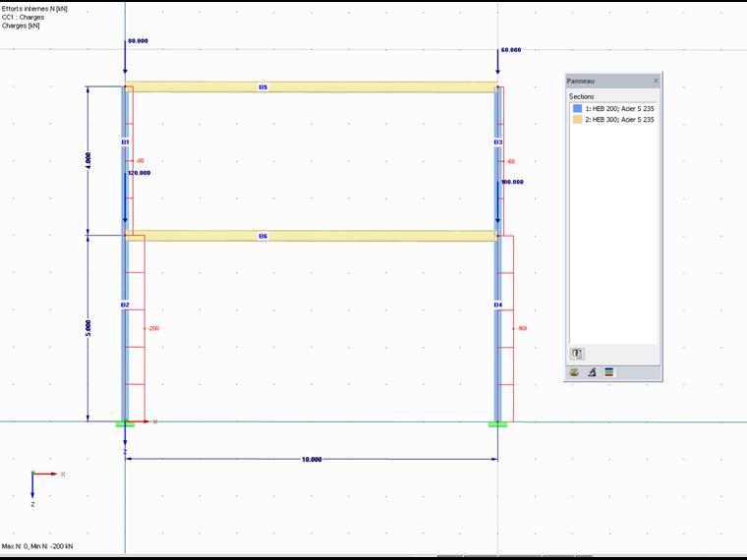This screenshot has width=747, height=560.
Task: Click 'Max N: 0, Min N: -200 kN' text
Action: pyautogui.click(x=37, y=546)
